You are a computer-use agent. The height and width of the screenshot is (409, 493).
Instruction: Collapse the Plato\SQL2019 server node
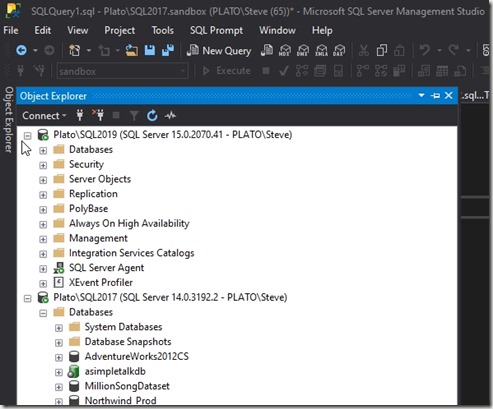point(28,135)
